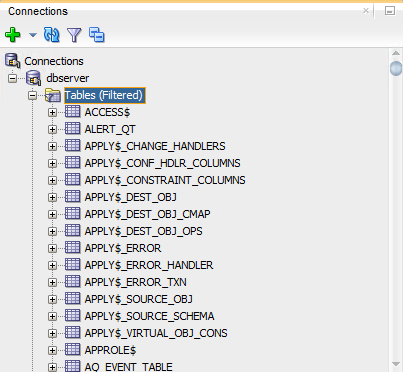The height and width of the screenshot is (372, 403).
Task: Click the APPLY$_DEST_OBJ_CMAP table icon
Action: point(72,214)
